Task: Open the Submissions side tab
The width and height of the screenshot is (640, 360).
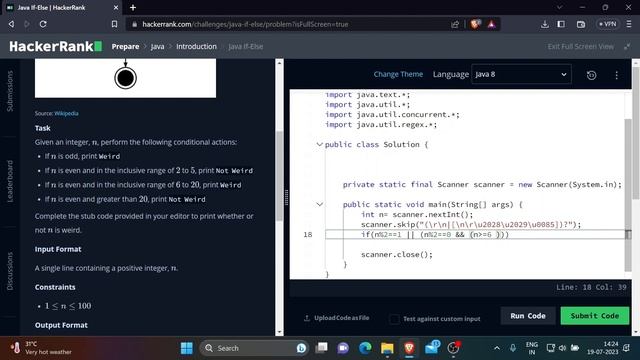Action: click(x=10, y=91)
